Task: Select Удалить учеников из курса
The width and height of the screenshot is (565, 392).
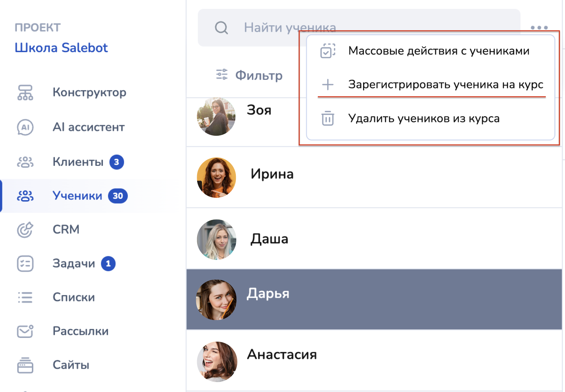Action: pos(423,119)
